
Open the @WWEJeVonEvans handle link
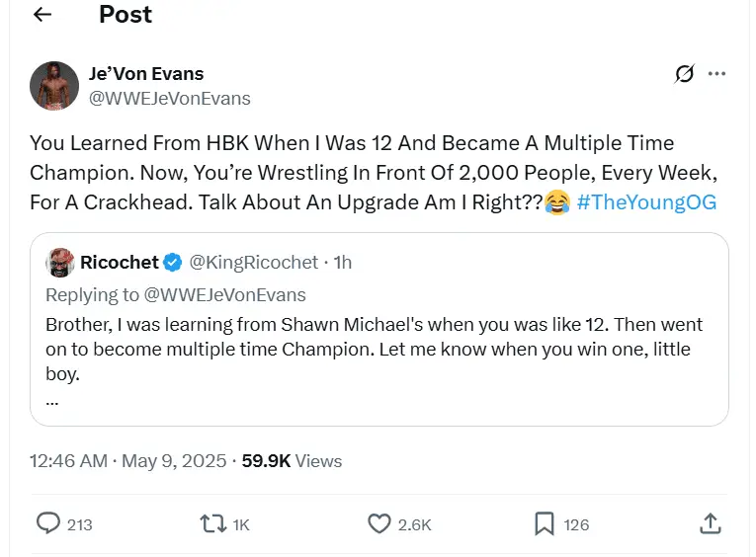(170, 98)
